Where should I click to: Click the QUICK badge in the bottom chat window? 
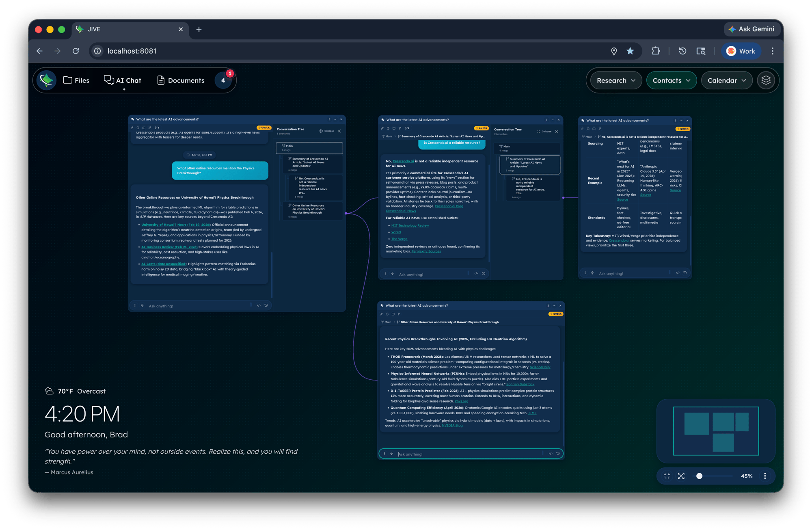pos(556,314)
